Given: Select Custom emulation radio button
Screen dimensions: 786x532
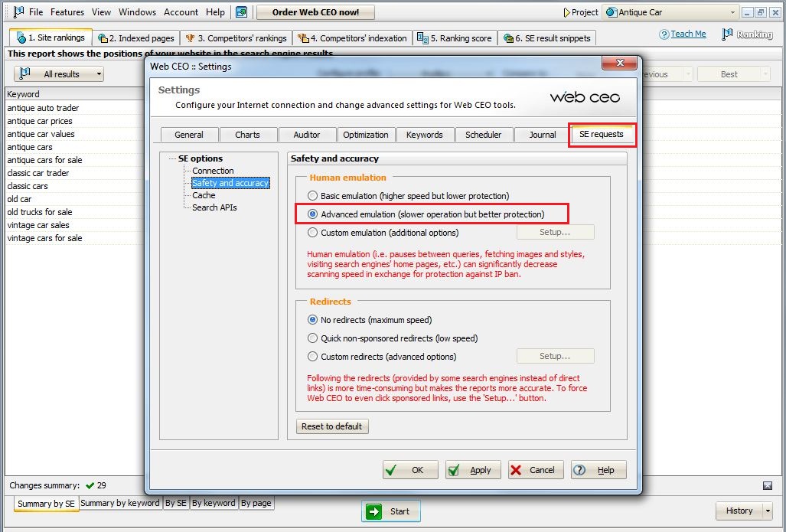Looking at the screenshot, I should point(313,233).
